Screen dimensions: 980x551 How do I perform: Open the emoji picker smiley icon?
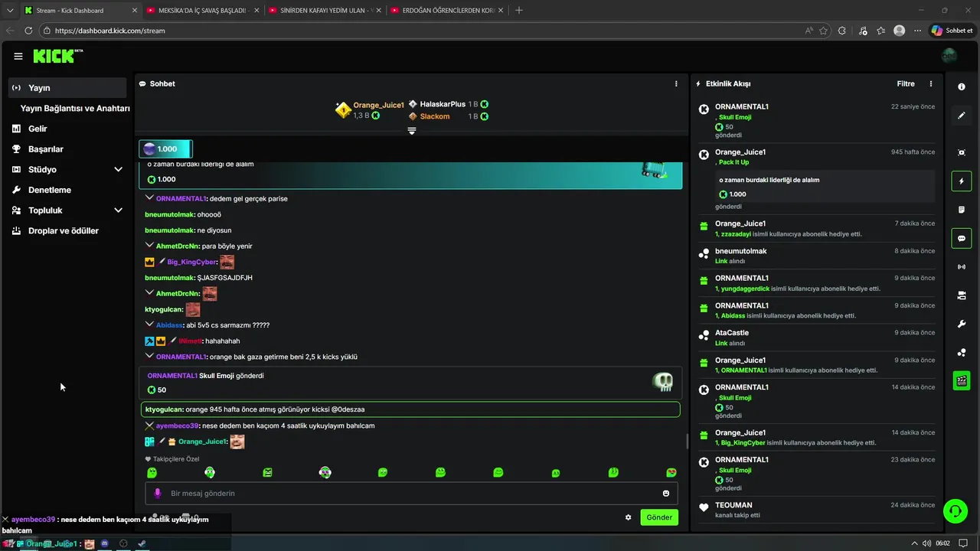click(x=666, y=494)
